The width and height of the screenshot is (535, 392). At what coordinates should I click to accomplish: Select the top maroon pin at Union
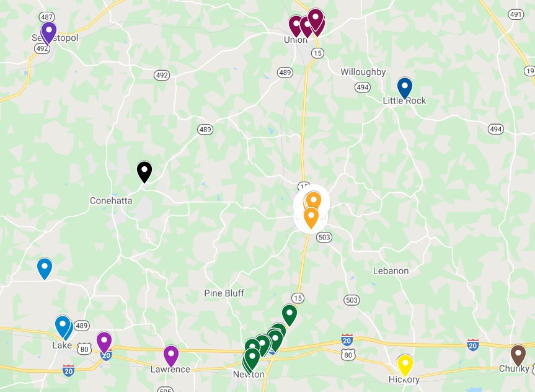[x=316, y=20]
